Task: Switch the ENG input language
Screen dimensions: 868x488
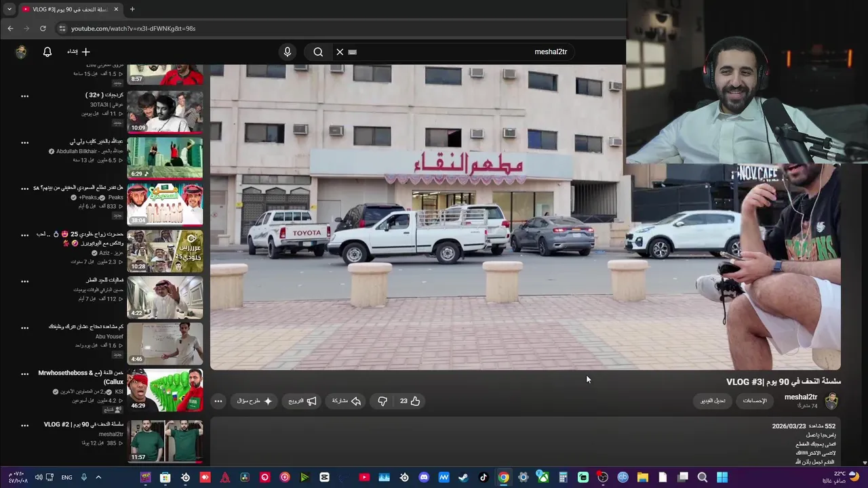Action: [66, 477]
